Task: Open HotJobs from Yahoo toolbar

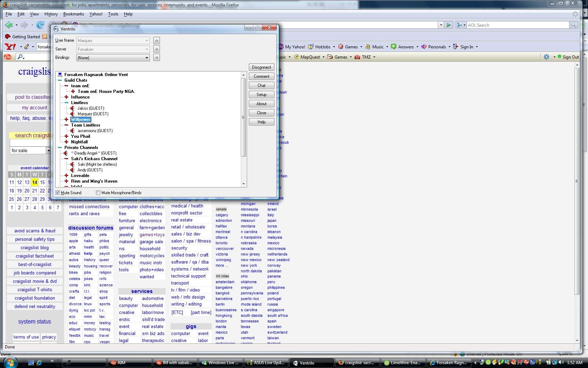Action: (320, 47)
